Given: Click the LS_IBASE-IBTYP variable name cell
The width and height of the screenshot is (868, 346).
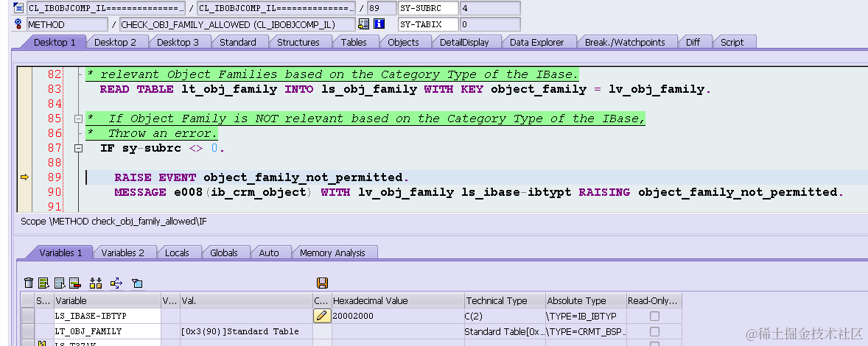Looking at the screenshot, I should (107, 316).
